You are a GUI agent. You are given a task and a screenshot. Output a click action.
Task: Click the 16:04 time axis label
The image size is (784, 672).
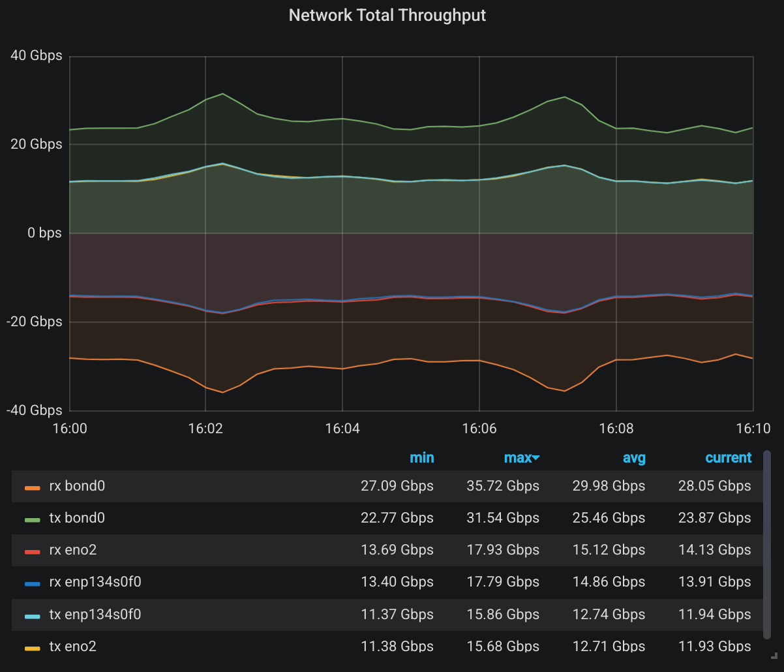click(x=342, y=428)
